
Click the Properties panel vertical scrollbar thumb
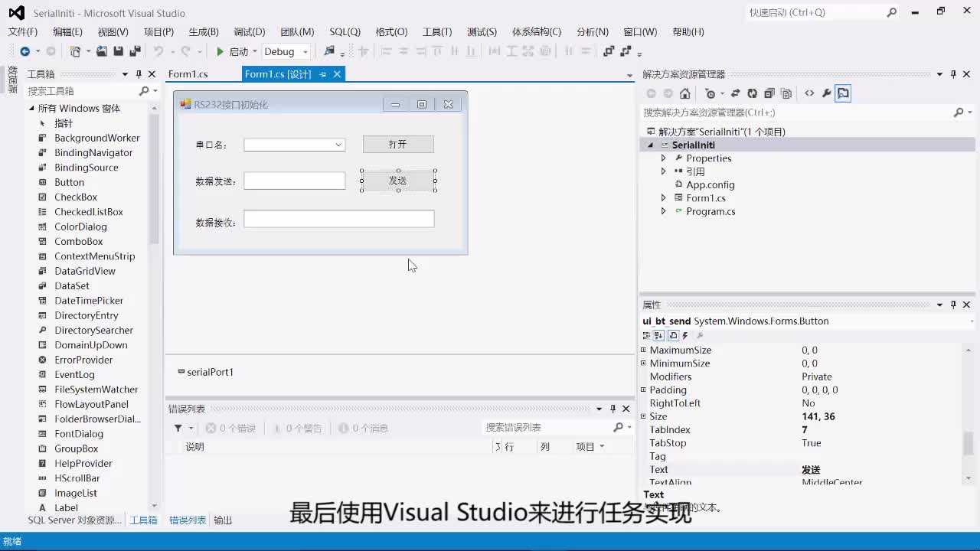coord(969,442)
